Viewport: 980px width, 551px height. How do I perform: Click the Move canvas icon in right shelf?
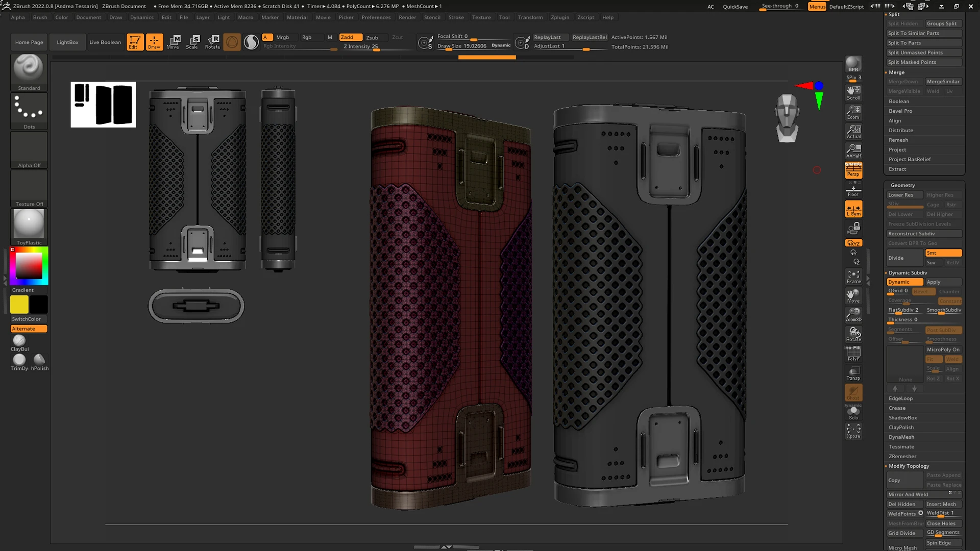[x=853, y=296]
